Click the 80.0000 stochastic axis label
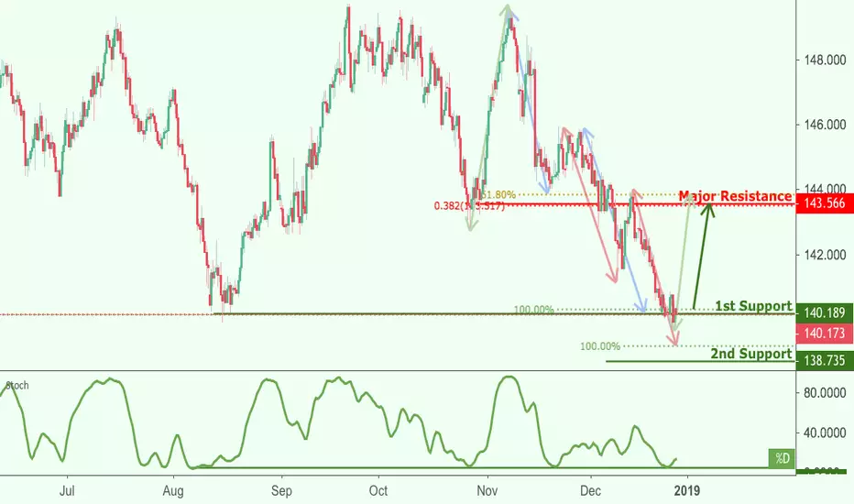The height and width of the screenshot is (504, 854). 825,392
